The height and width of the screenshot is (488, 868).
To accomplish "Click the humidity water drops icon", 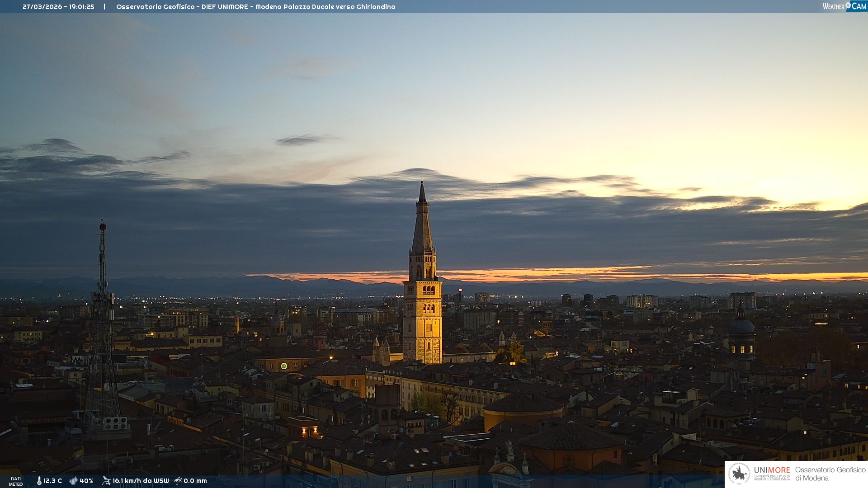I will tap(73, 481).
